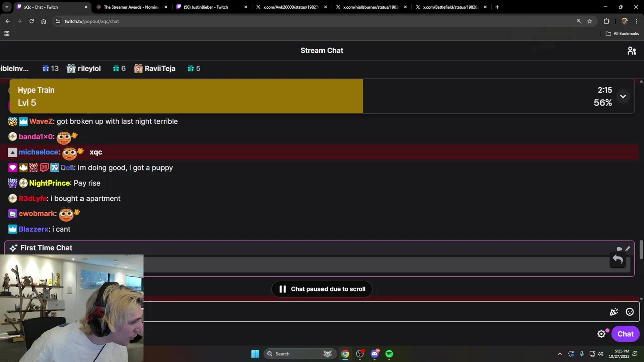This screenshot has width=644, height=362.
Task: Click the gift icon next to RaviiTeja's 5
Action: tap(191, 69)
